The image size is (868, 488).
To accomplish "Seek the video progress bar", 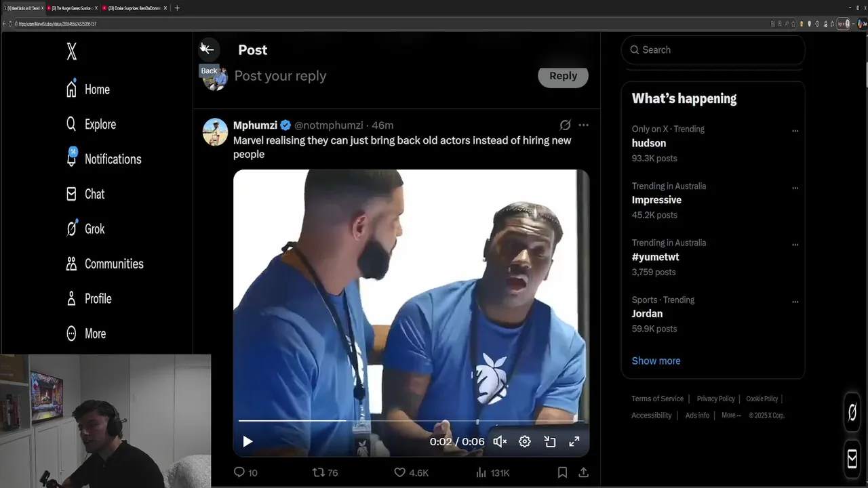I will [411, 421].
